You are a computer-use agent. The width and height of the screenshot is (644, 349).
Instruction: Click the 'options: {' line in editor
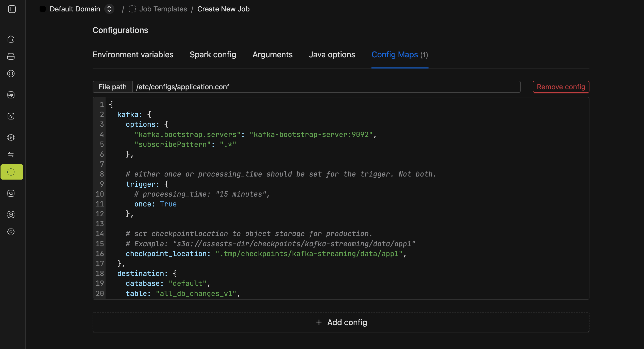147,124
